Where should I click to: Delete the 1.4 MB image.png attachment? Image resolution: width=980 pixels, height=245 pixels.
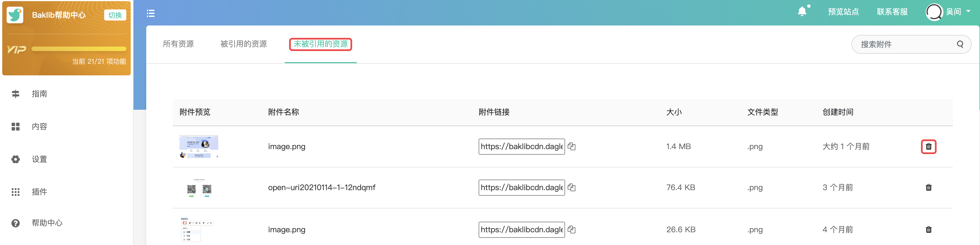[928, 146]
